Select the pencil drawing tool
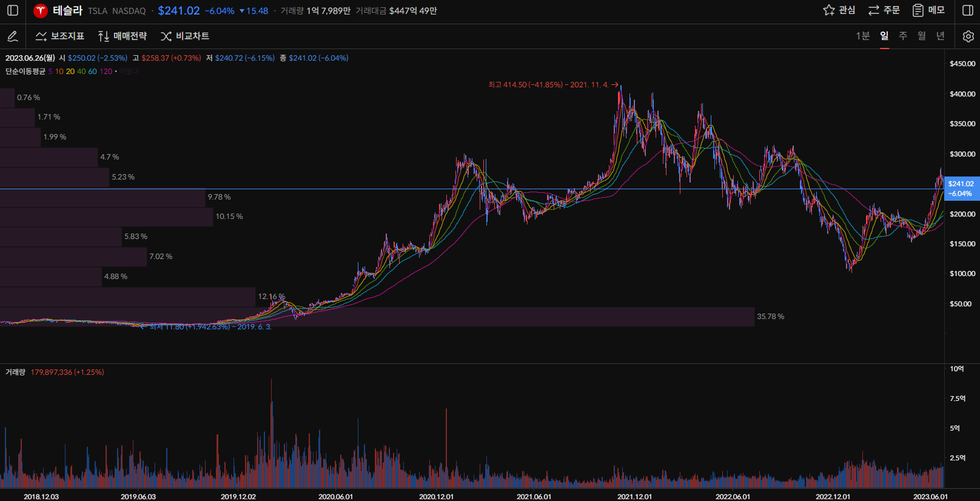The height and width of the screenshot is (501, 980). point(12,36)
